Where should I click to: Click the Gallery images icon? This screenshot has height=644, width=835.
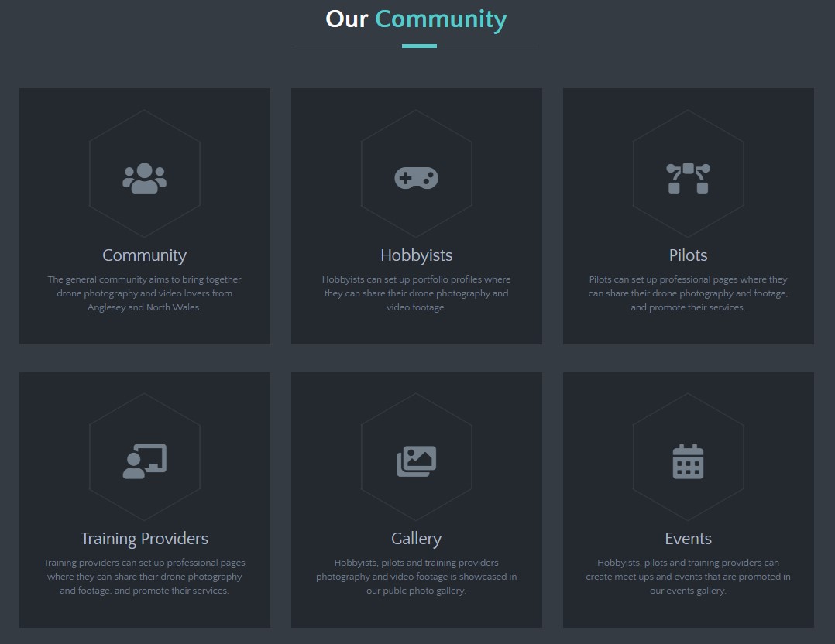coord(416,461)
